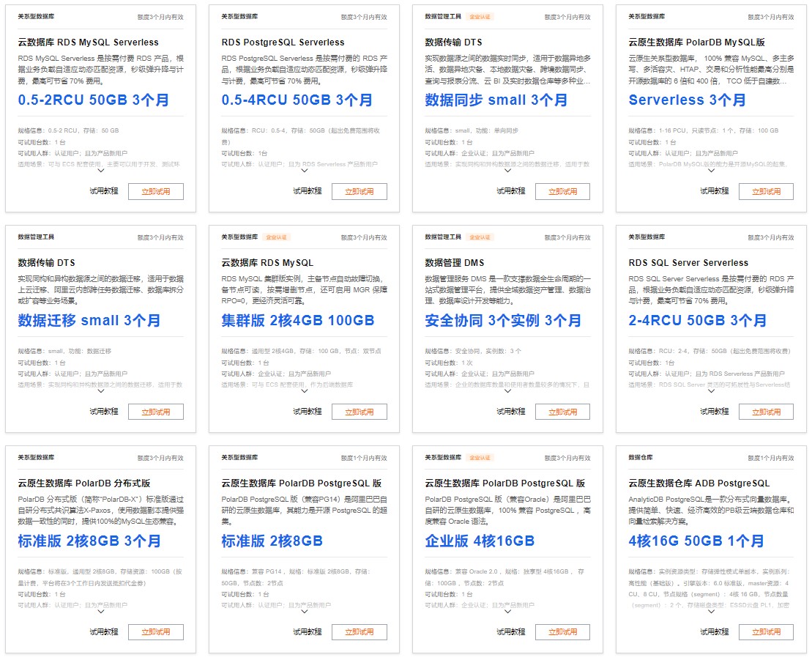Expand details chevron on RDS PostgreSQL Serverless card

305,171
